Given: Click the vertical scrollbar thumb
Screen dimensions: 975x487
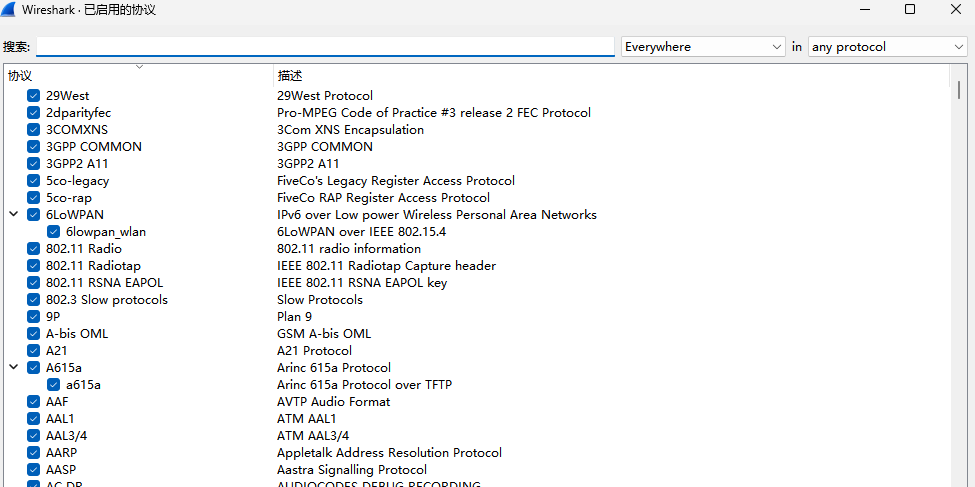Looking at the screenshot, I should (959, 90).
